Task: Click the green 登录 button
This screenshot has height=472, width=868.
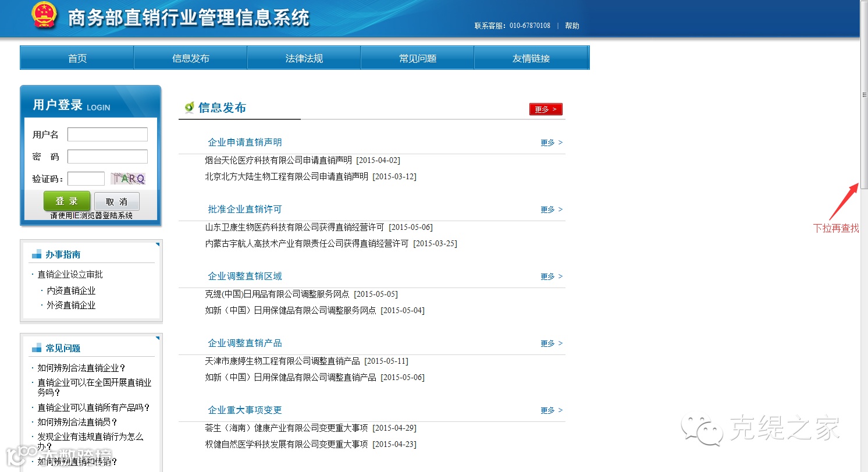Action: click(67, 201)
